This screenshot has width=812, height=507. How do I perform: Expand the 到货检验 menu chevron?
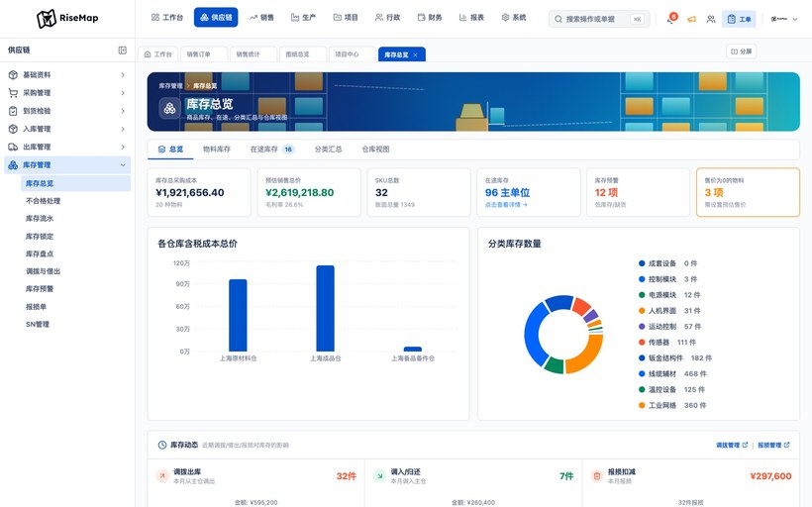pyautogui.click(x=123, y=111)
